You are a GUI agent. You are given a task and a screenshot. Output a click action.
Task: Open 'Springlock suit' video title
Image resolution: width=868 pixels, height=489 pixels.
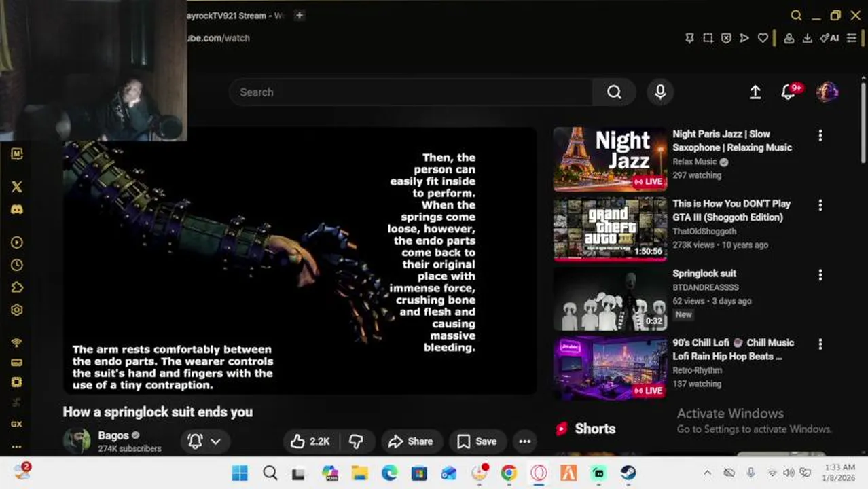click(x=704, y=273)
